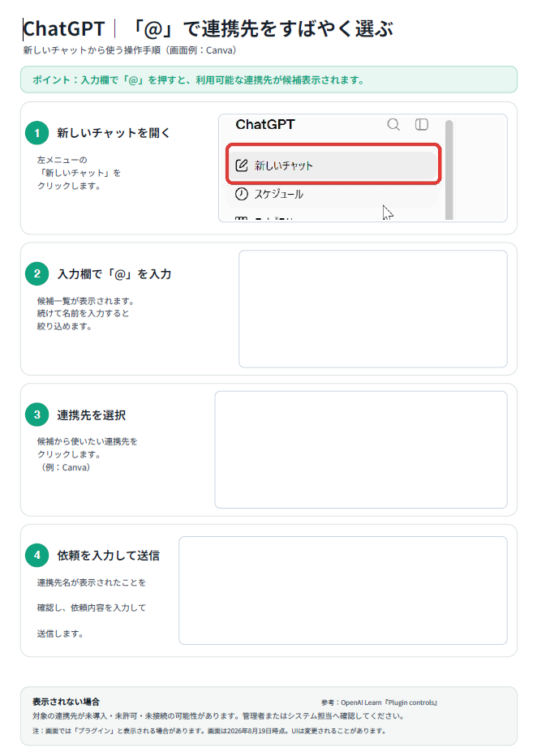Image resolution: width=537 pixels, height=756 pixels.
Task: Click the empty image placeholder in step 2
Action: pos(373,309)
